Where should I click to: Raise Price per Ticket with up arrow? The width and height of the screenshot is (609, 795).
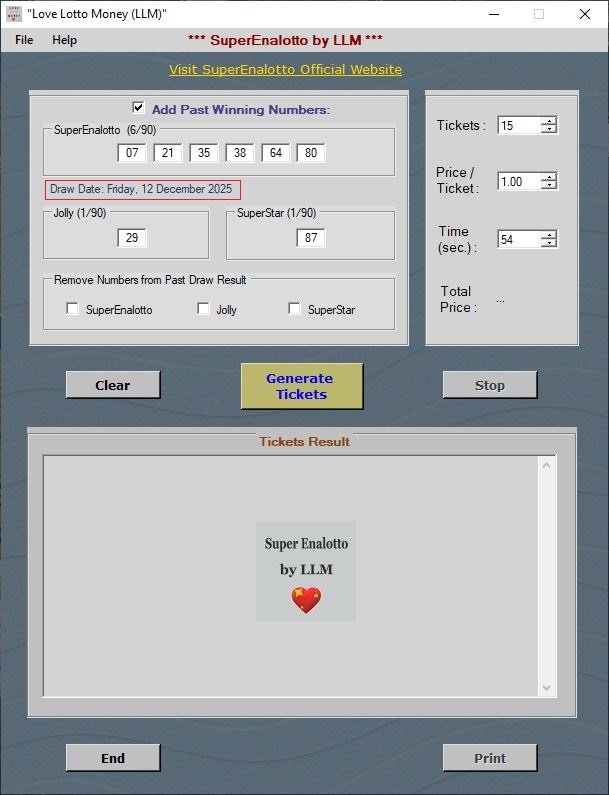tap(549, 177)
